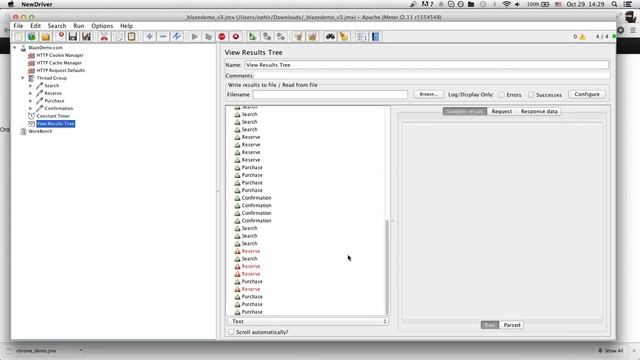Stop the test with red stop icon
This screenshot has height=360, width=640.
pos(222,37)
